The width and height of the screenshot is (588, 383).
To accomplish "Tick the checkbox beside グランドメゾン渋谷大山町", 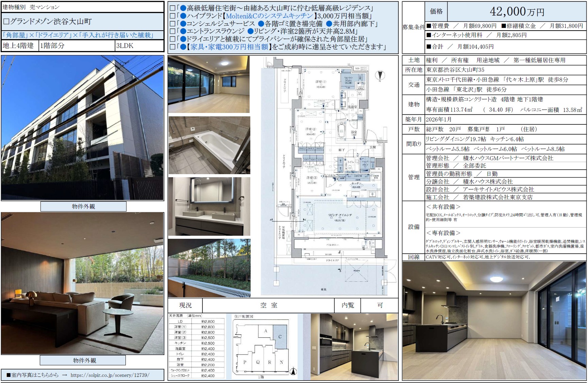I will pos(6,22).
